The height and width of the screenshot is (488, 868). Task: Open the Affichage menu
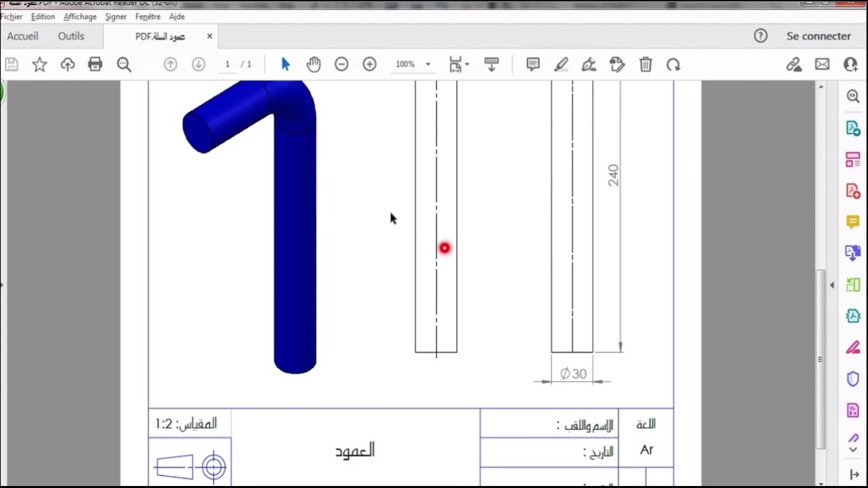coord(80,16)
